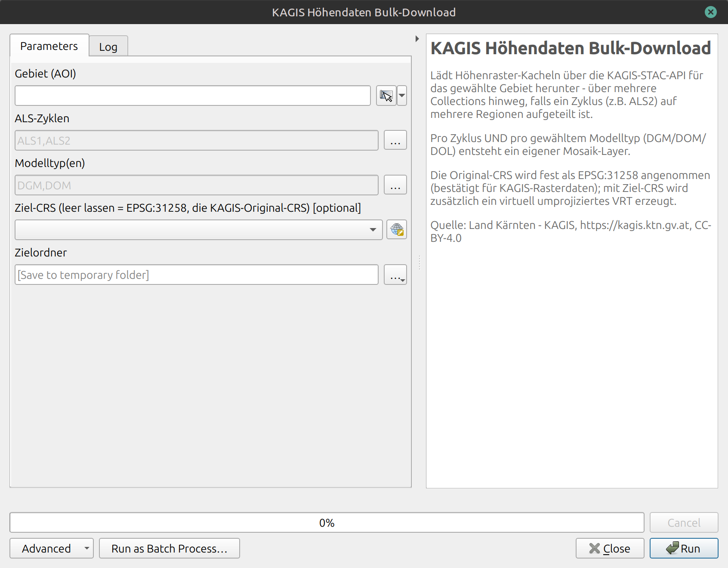
Task: Click the 0% progress bar
Action: (x=327, y=522)
